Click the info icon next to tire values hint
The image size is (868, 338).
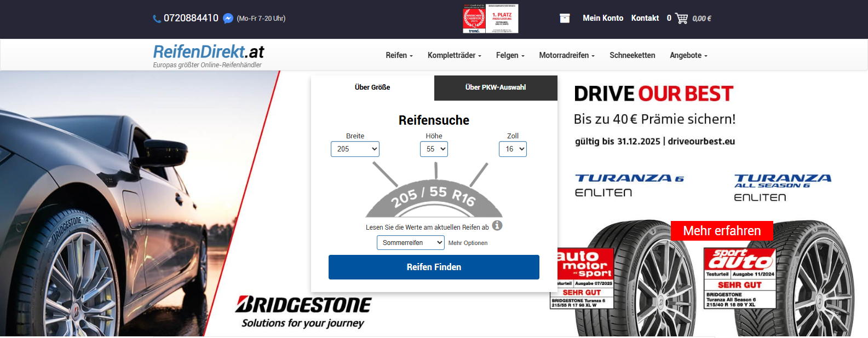coord(497,225)
